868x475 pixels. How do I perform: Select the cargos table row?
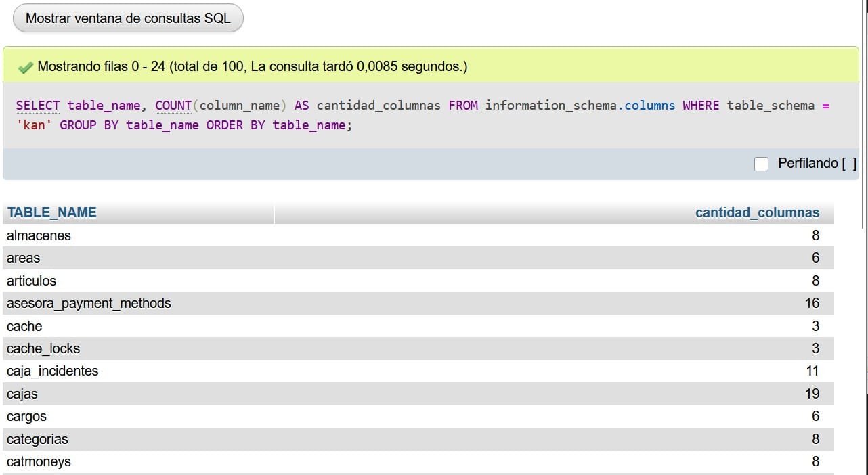26,416
